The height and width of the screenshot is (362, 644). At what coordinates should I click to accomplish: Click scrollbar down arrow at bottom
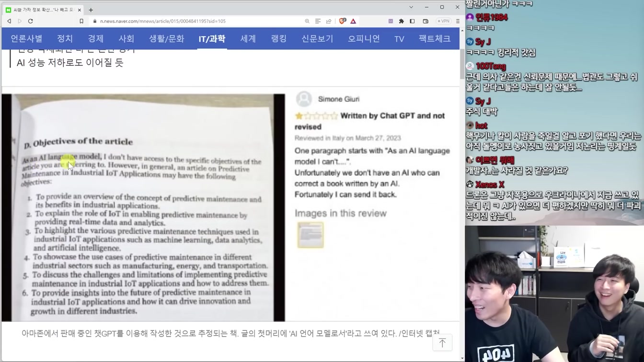(x=462, y=358)
